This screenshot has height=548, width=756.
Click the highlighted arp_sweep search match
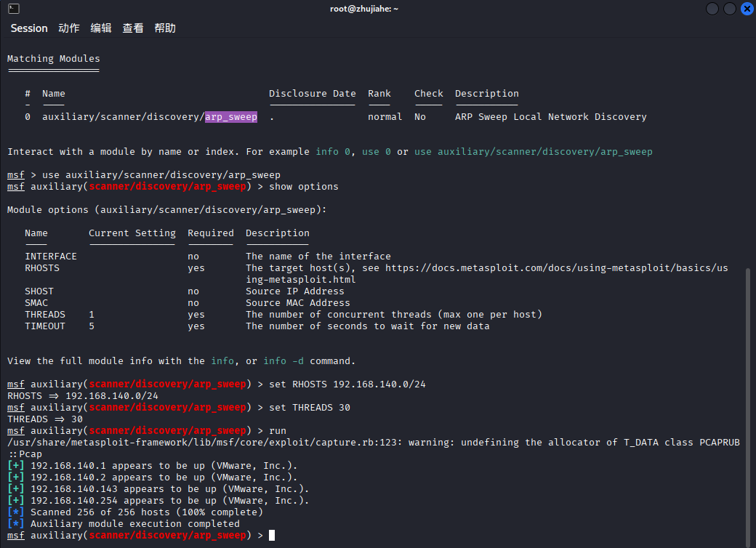(x=231, y=117)
